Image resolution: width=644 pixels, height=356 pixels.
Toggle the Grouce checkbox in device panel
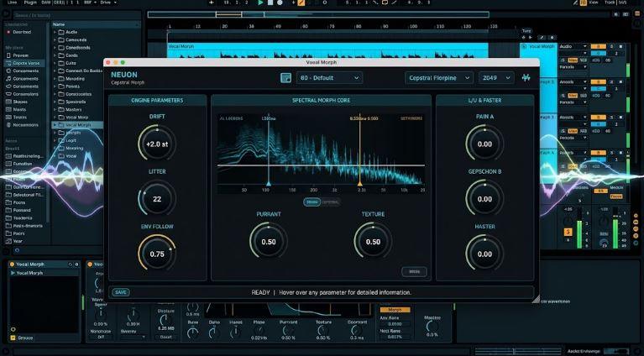13,338
